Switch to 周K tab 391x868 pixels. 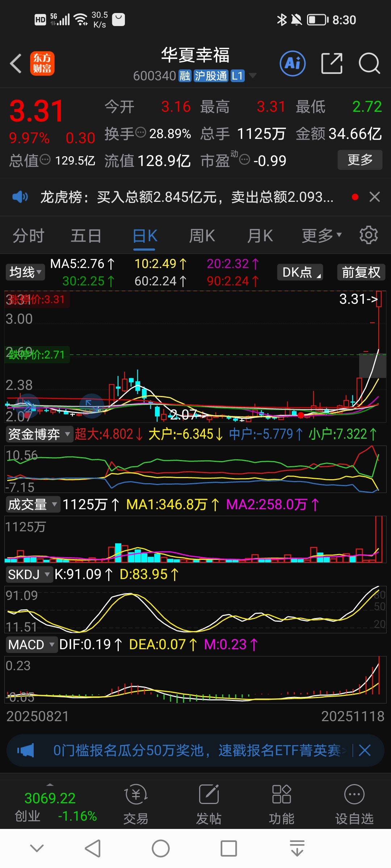tap(202, 236)
